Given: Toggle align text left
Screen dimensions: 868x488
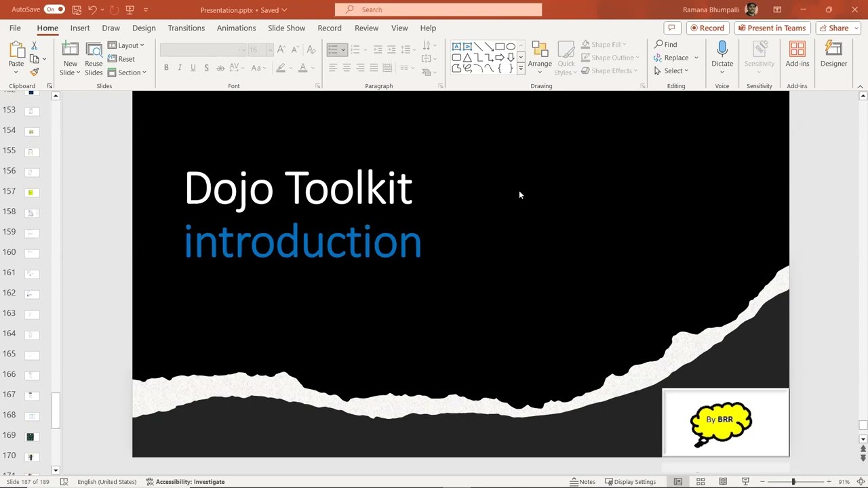Looking at the screenshot, I should pos(333,68).
